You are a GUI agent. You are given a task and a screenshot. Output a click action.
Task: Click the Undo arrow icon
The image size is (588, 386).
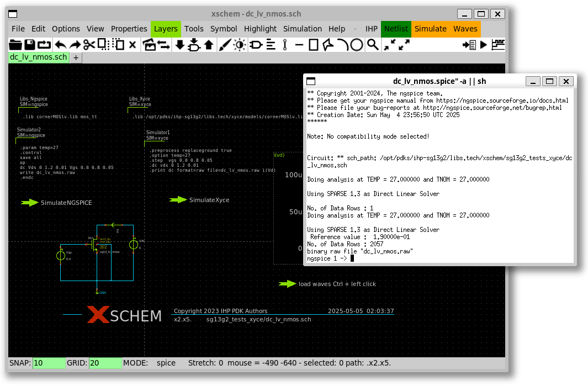click(60, 45)
